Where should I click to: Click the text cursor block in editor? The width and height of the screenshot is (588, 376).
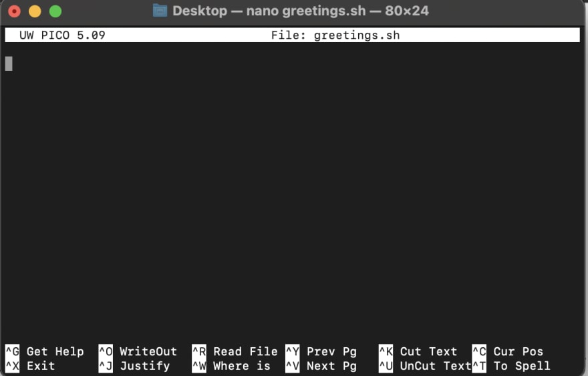coord(9,64)
